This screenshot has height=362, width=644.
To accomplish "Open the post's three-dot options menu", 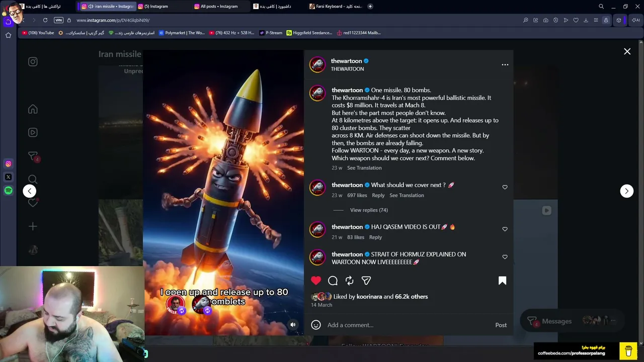I will pos(505,65).
